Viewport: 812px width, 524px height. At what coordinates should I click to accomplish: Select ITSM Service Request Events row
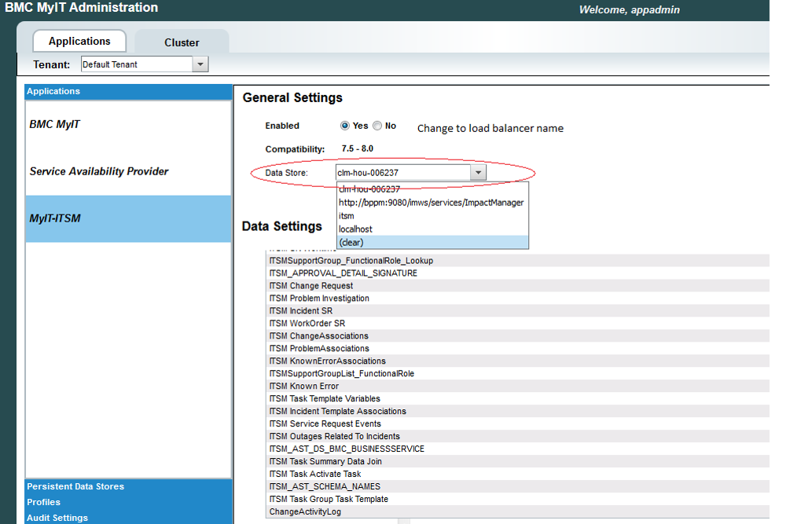pyautogui.click(x=517, y=423)
